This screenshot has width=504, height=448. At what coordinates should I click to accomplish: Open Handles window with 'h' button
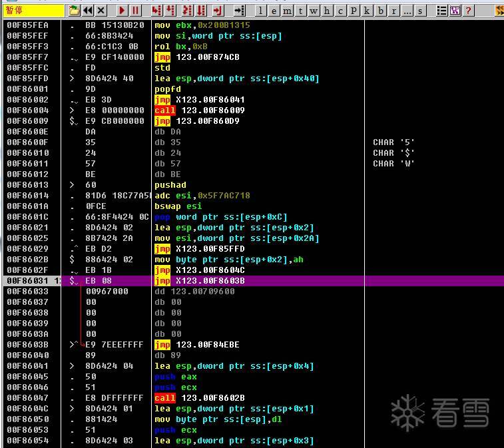(x=327, y=11)
